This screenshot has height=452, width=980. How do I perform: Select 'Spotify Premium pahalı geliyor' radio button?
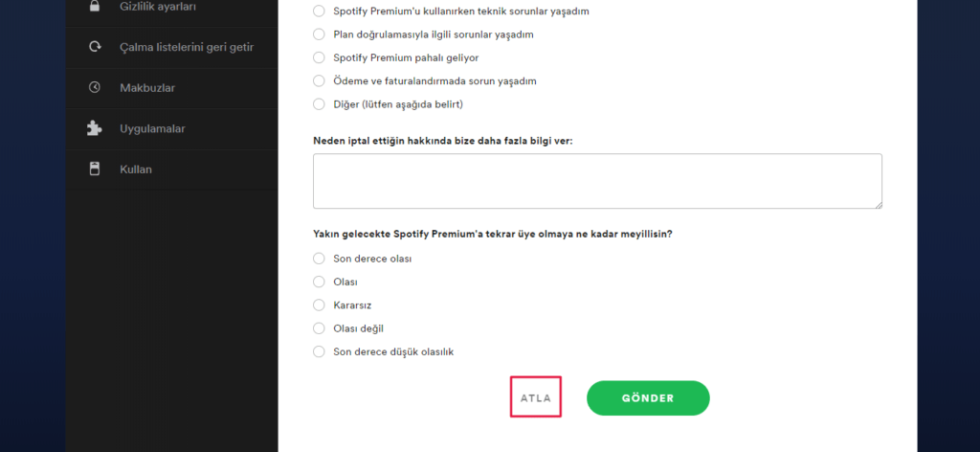pyautogui.click(x=320, y=57)
